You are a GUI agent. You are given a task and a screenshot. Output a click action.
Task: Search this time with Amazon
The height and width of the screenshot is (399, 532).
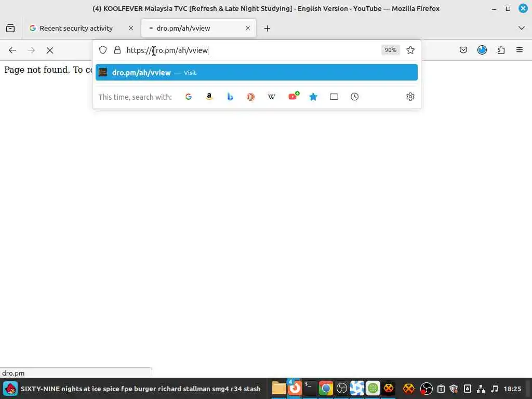click(x=209, y=97)
